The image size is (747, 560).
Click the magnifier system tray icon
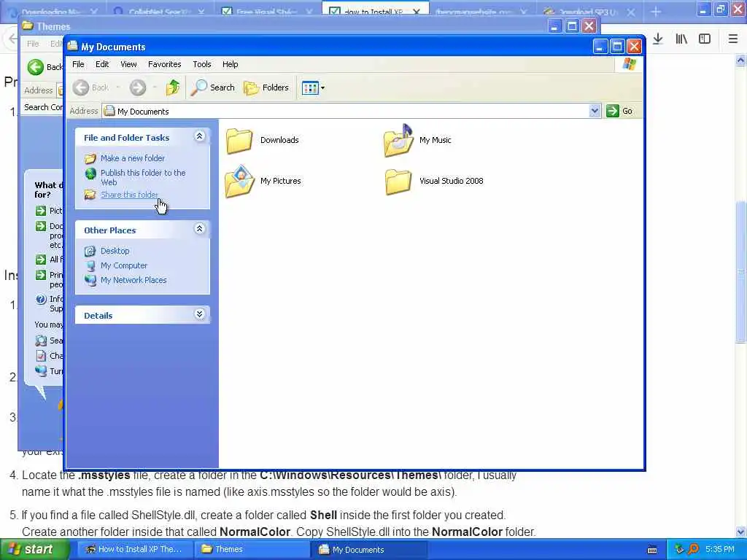tap(693, 549)
